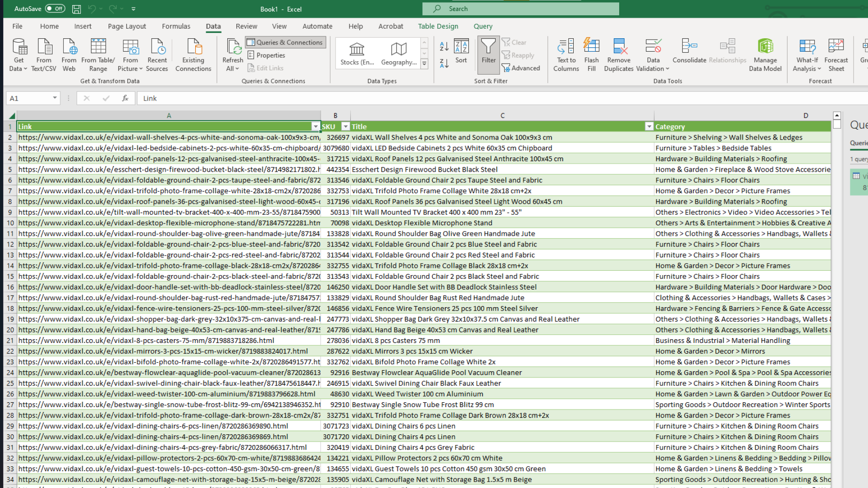Click the Relationships button
Screen dimensions: 868x488
coord(727,51)
